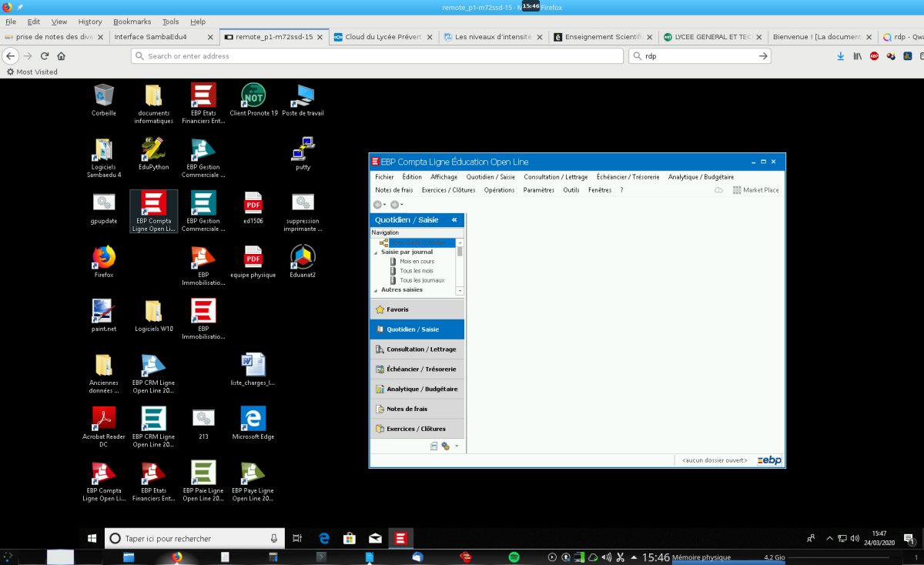Open the Favoris navigation section
This screenshot has height=565, width=924.
tap(417, 309)
